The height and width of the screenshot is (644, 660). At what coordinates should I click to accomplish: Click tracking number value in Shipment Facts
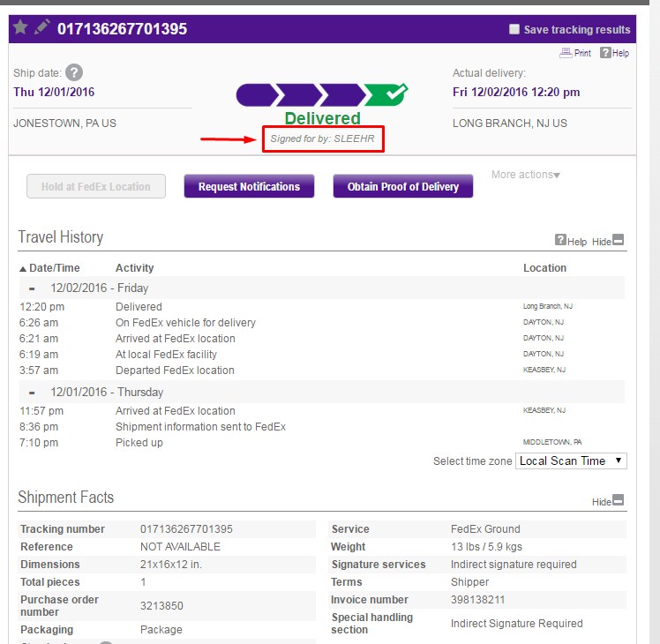tap(186, 529)
